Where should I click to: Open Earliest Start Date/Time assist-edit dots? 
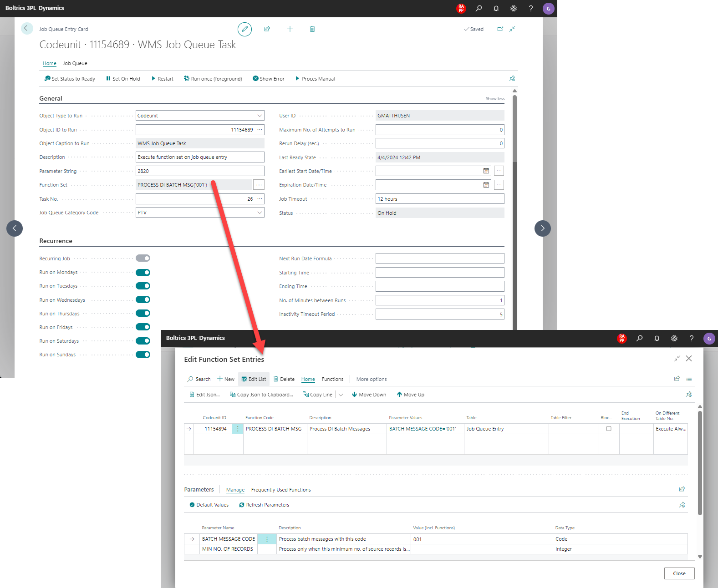(499, 171)
